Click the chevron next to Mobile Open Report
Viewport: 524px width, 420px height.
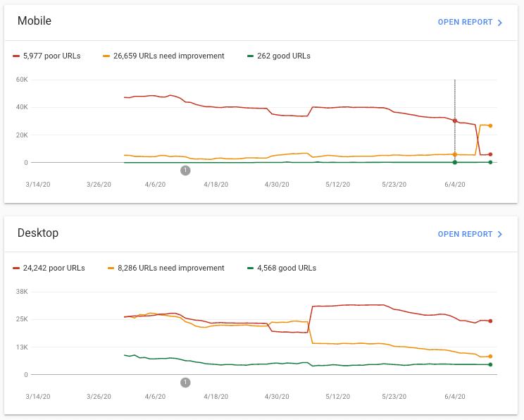500,23
